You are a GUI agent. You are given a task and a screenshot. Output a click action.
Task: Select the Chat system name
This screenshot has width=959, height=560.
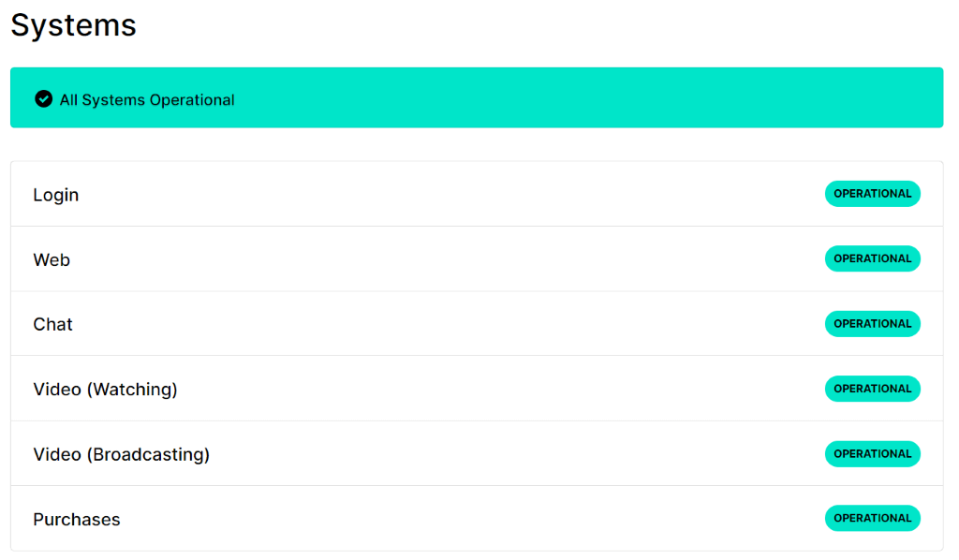point(53,324)
